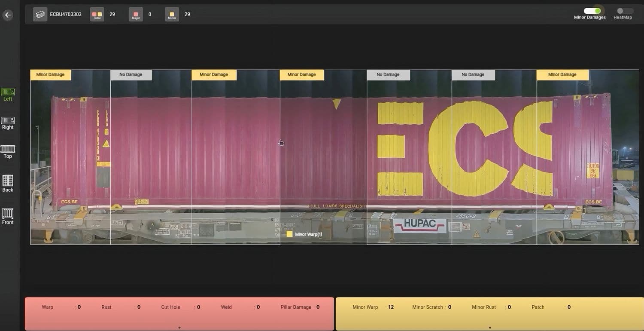This screenshot has width=644, height=331.
Task: Click the page dot under red panel
Action: click(x=179, y=328)
